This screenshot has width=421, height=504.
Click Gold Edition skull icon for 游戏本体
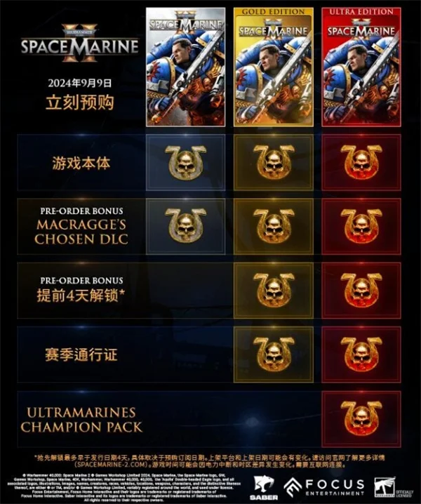[x=274, y=162]
